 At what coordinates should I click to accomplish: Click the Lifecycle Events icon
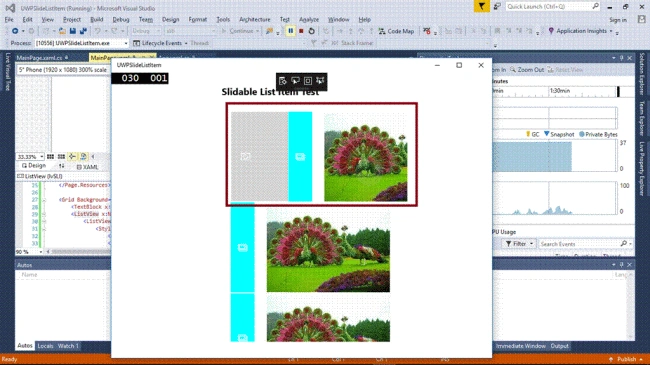(136, 43)
